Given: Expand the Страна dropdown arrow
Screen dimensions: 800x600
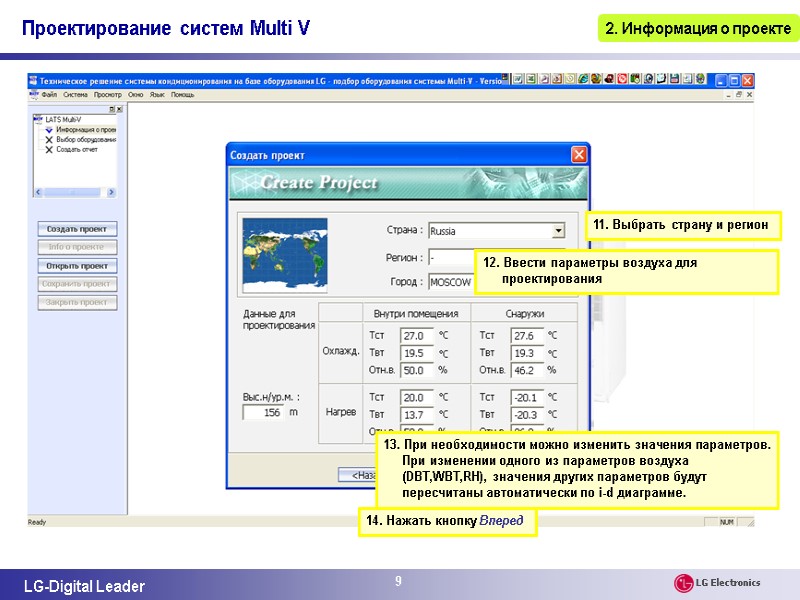Looking at the screenshot, I should point(559,231).
